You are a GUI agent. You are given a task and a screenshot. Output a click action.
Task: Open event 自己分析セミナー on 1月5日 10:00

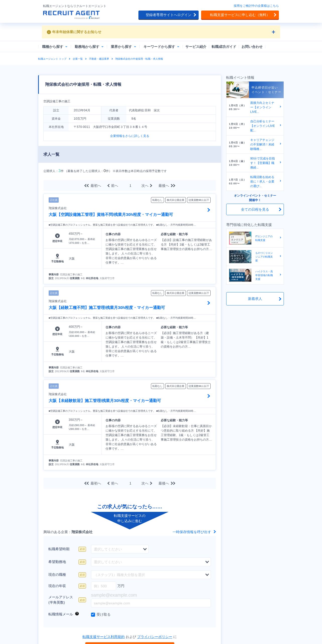(x=255, y=126)
